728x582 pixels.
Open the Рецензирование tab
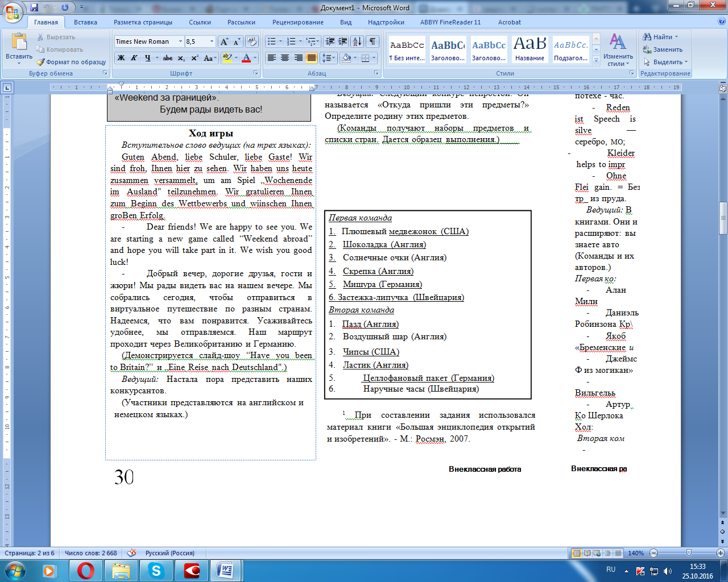pyautogui.click(x=298, y=22)
